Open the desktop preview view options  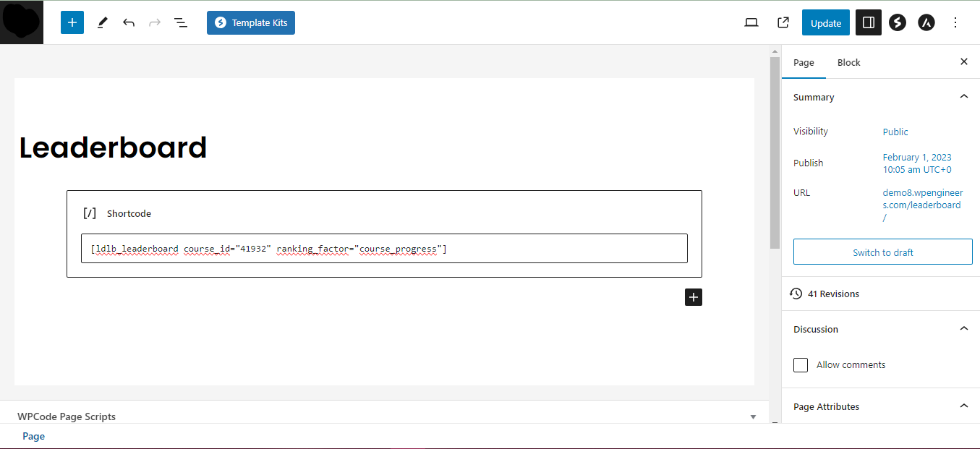coord(751,22)
